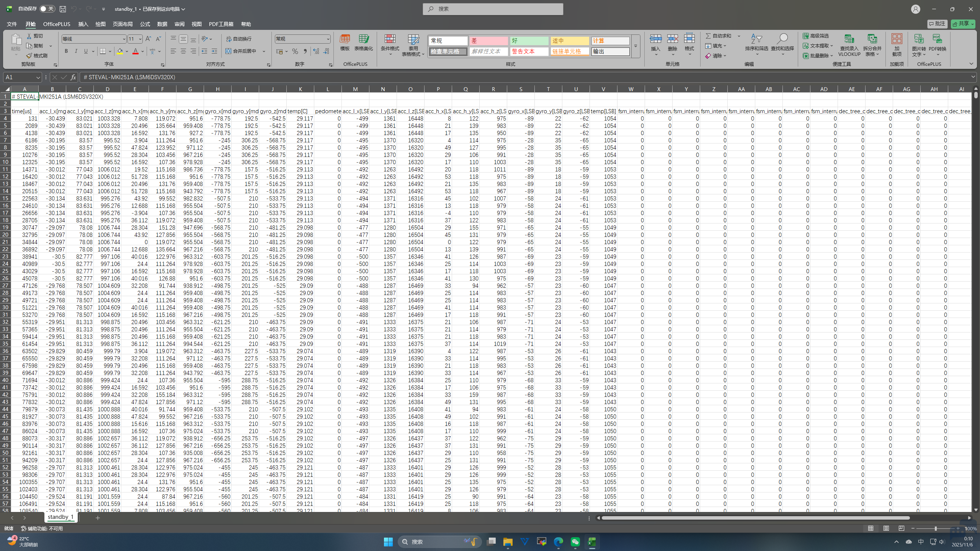The image size is (980, 551).
Task: Click the percent style icon
Action: (x=295, y=51)
